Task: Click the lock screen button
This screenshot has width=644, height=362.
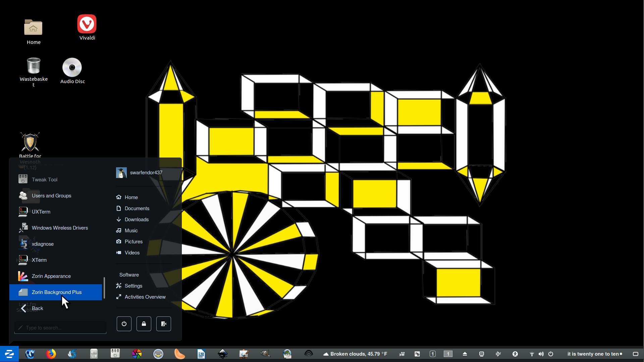Action: 144,324
